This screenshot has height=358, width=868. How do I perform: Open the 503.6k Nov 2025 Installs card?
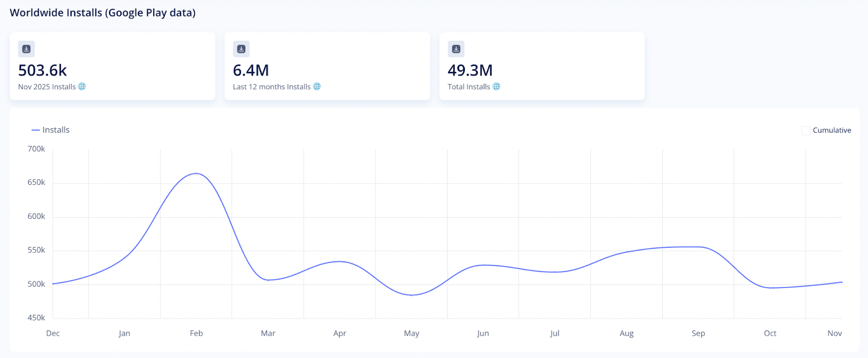[x=112, y=66]
